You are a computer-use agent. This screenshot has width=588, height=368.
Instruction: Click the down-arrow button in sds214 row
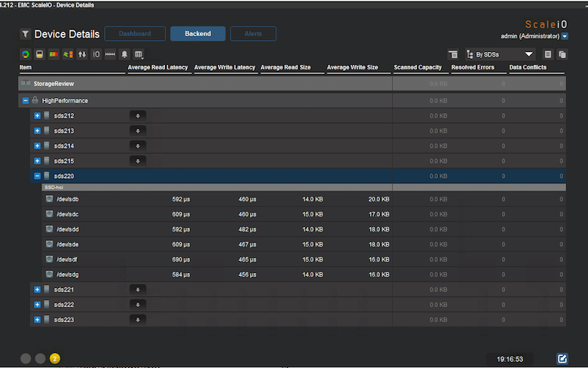(x=138, y=146)
